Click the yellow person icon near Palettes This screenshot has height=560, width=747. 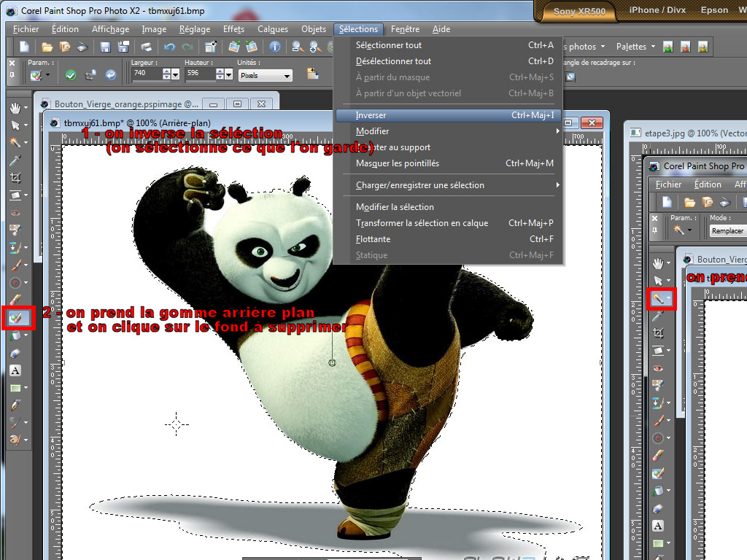(x=703, y=47)
